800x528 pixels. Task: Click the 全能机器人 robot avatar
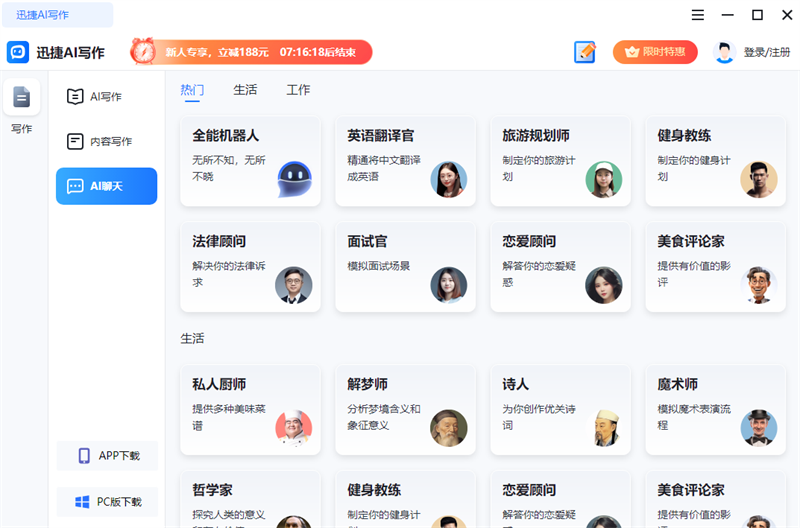(294, 180)
